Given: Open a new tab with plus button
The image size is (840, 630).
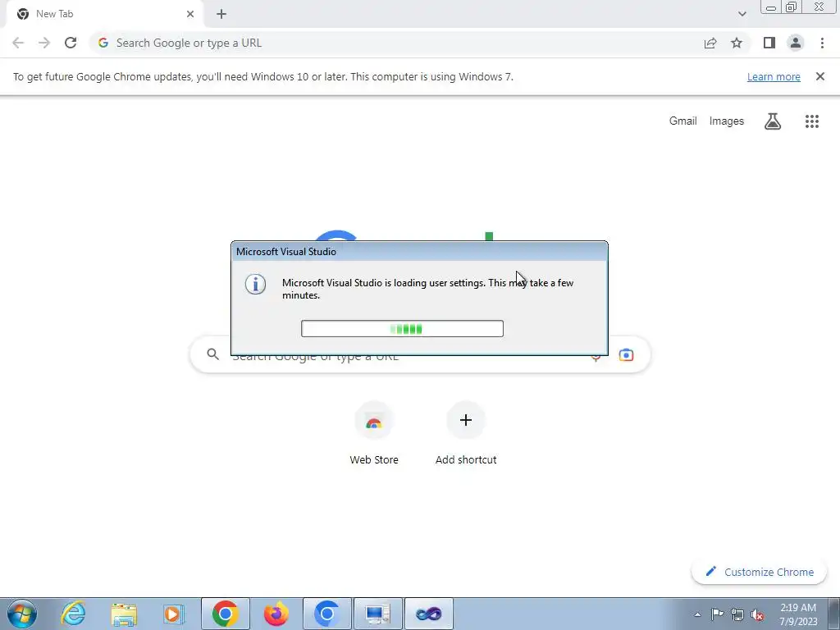Looking at the screenshot, I should (221, 14).
